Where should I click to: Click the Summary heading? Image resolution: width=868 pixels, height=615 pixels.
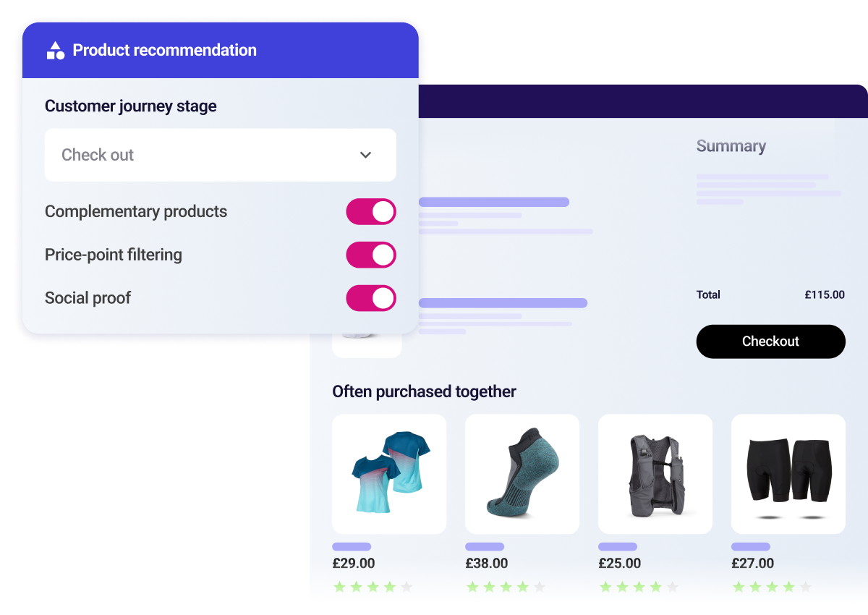[731, 146]
